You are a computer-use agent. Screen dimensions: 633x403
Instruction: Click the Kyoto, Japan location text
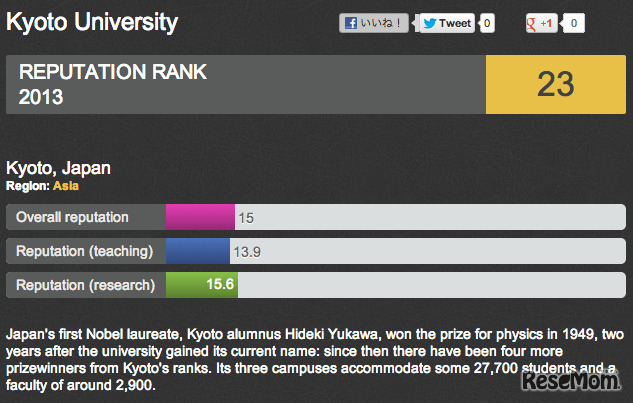point(58,168)
